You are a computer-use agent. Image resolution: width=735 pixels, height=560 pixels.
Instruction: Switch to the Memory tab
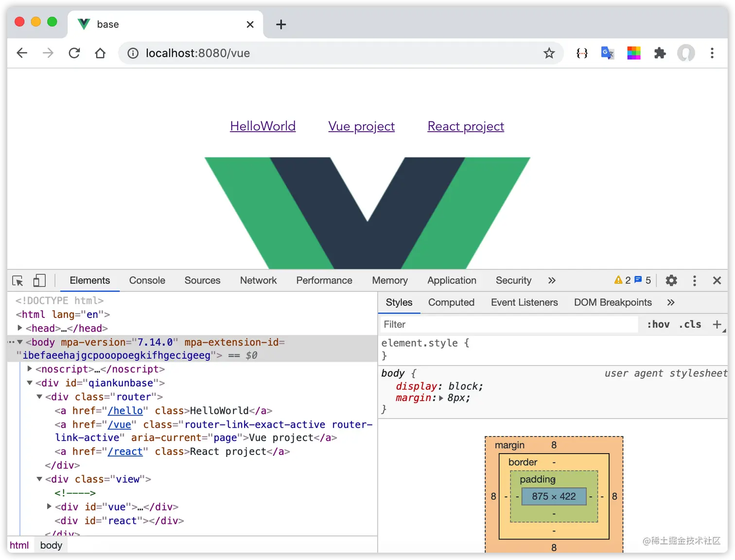tap(390, 280)
